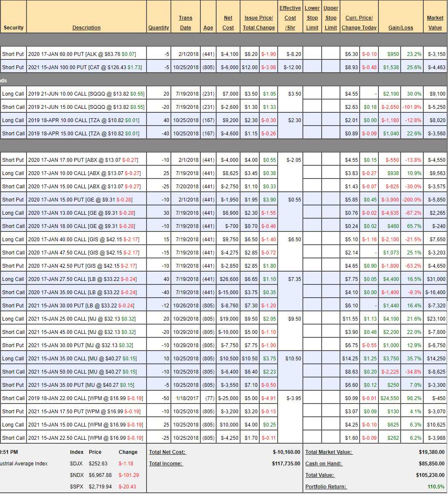Image resolution: width=448 pixels, height=494 pixels.
Task: Open the Total Income link
Action: coord(166,464)
